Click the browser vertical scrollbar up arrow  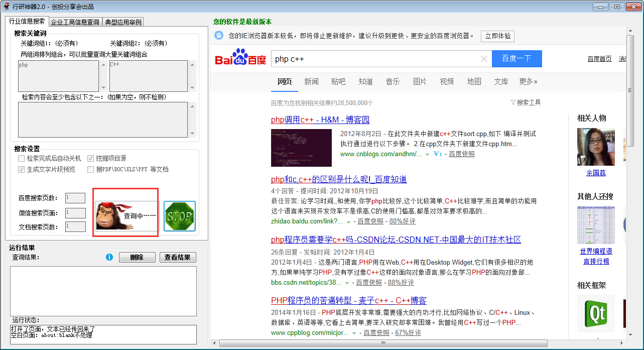click(x=631, y=30)
